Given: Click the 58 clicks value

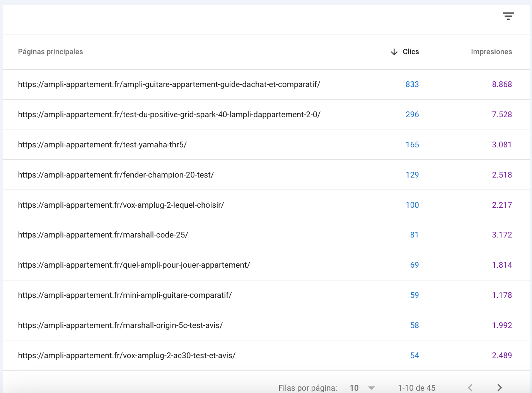Looking at the screenshot, I should click(414, 325).
